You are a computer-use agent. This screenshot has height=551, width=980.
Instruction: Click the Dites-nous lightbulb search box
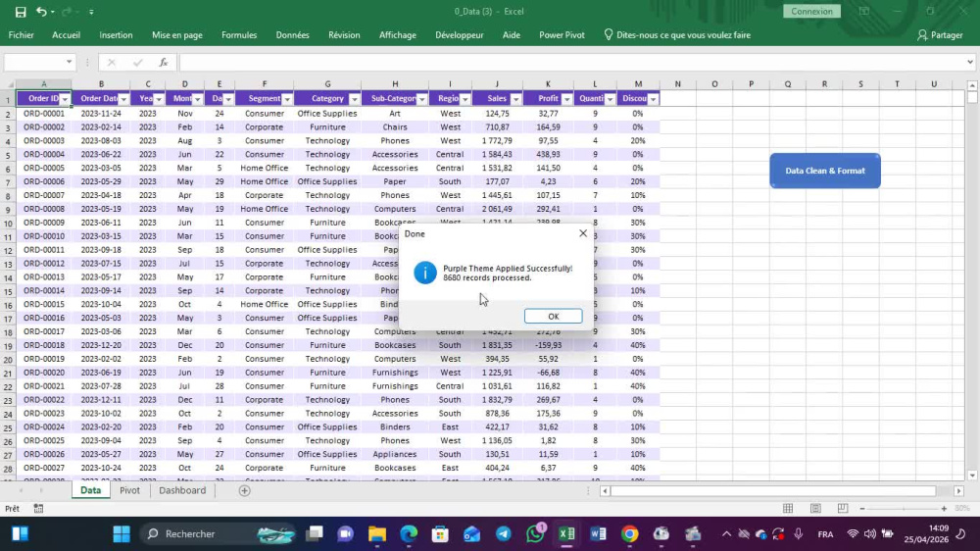click(x=677, y=35)
